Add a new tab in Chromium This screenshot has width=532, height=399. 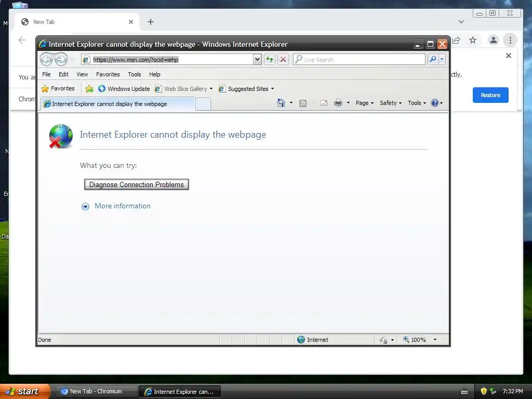(151, 22)
